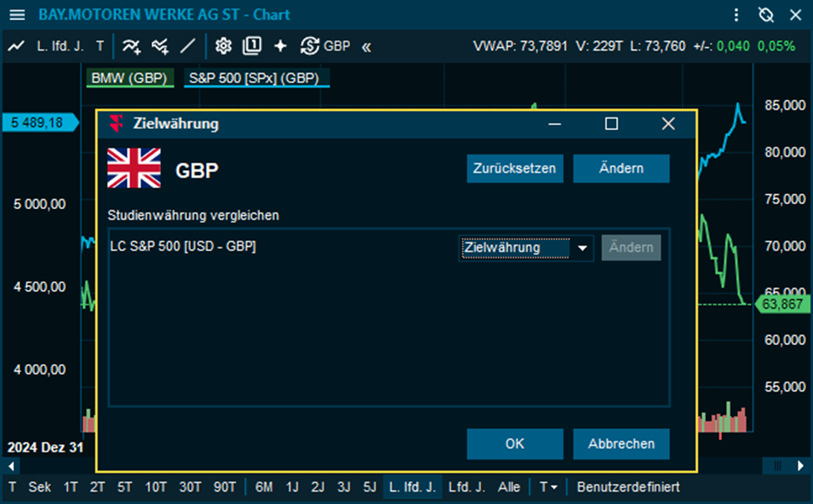Click the T interval selector in top toolbar

(x=100, y=46)
